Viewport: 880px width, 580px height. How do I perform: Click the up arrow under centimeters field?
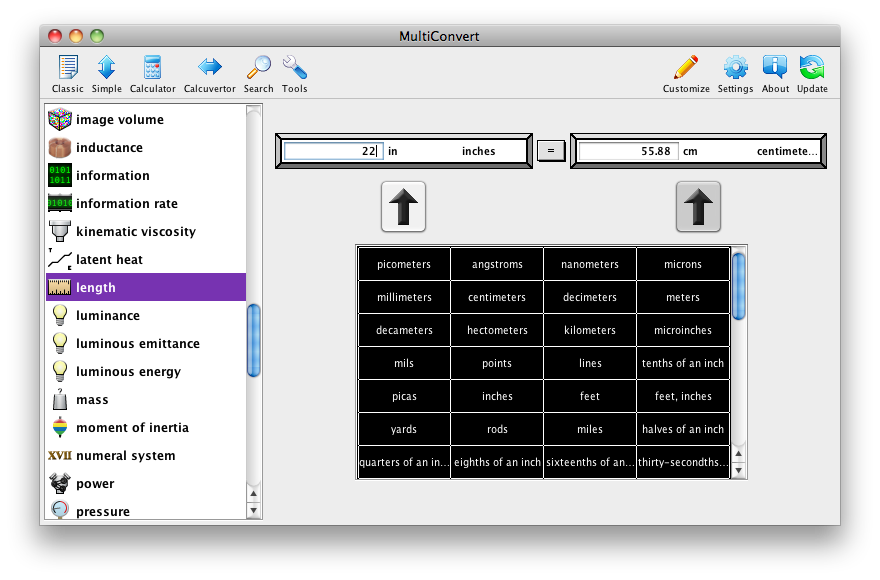tap(698, 207)
